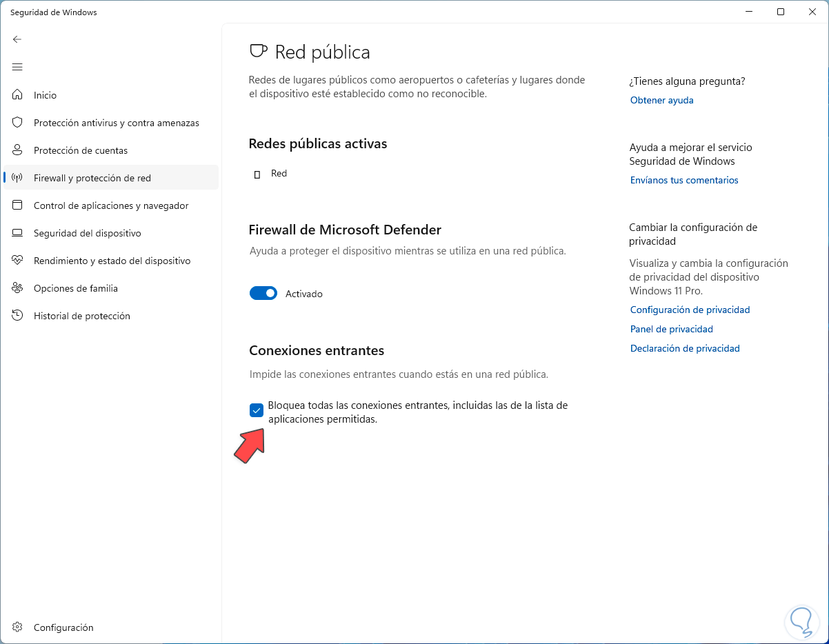Image resolution: width=829 pixels, height=644 pixels.
Task: Close the Seguridad de Windows window
Action: [812, 12]
